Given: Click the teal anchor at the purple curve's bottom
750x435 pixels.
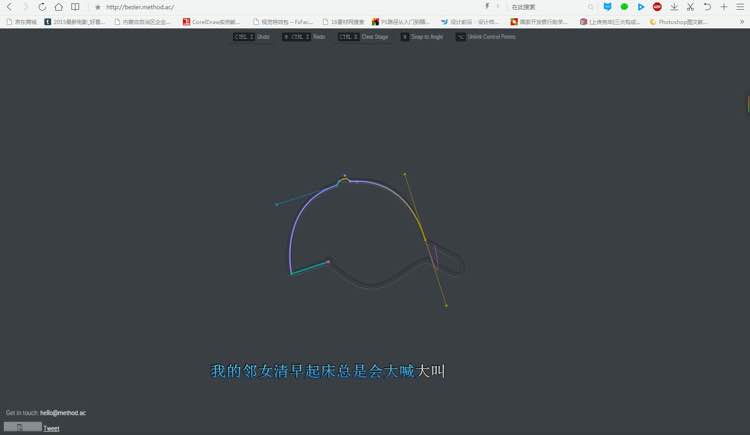Looking at the screenshot, I should click(x=291, y=274).
